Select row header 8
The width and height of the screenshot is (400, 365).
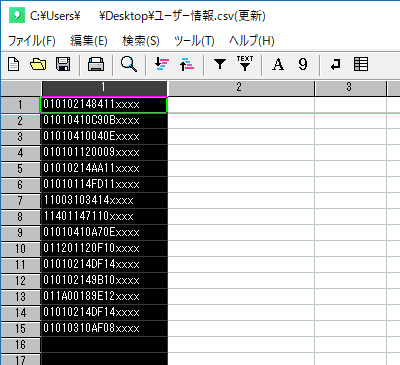point(20,217)
